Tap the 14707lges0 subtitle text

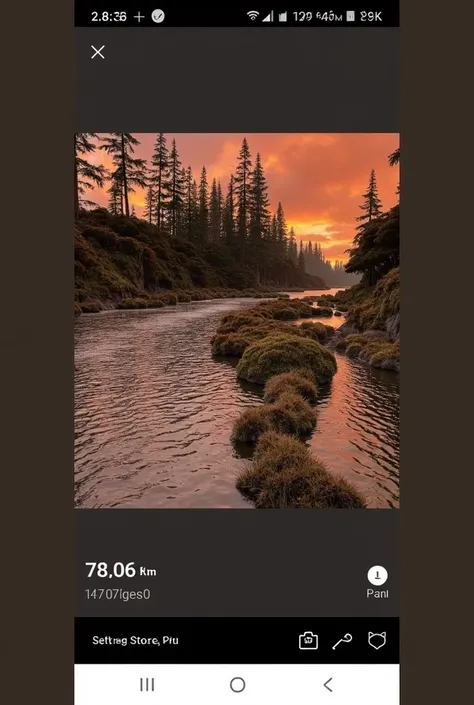(x=117, y=594)
